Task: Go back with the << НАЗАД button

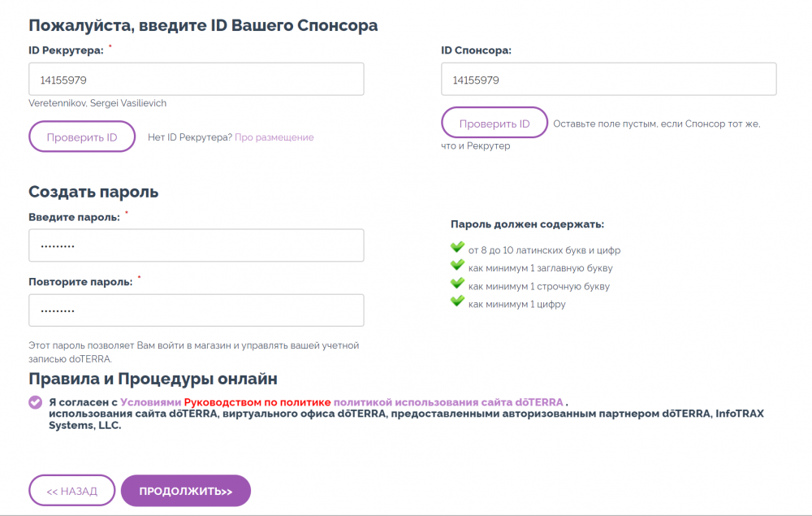Action: click(x=72, y=491)
